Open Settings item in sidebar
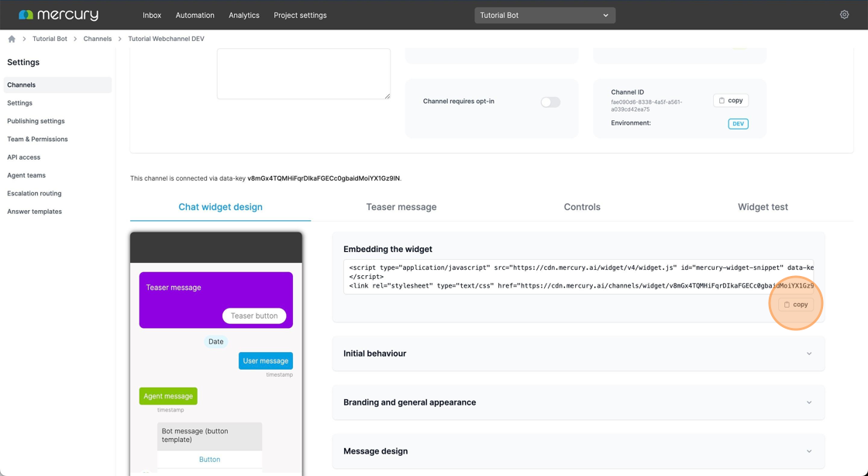The height and width of the screenshot is (476, 868). pyautogui.click(x=20, y=103)
